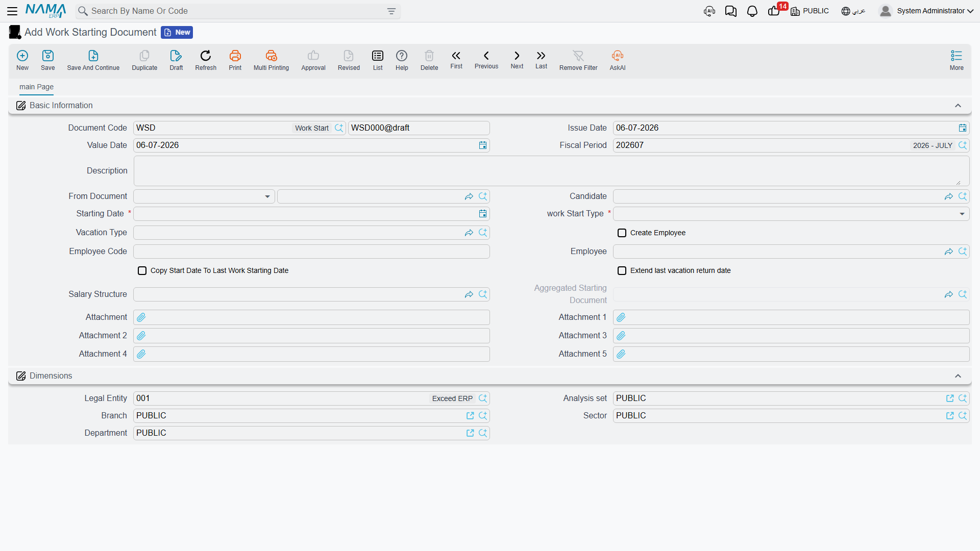Duplicate the current document

144,60
